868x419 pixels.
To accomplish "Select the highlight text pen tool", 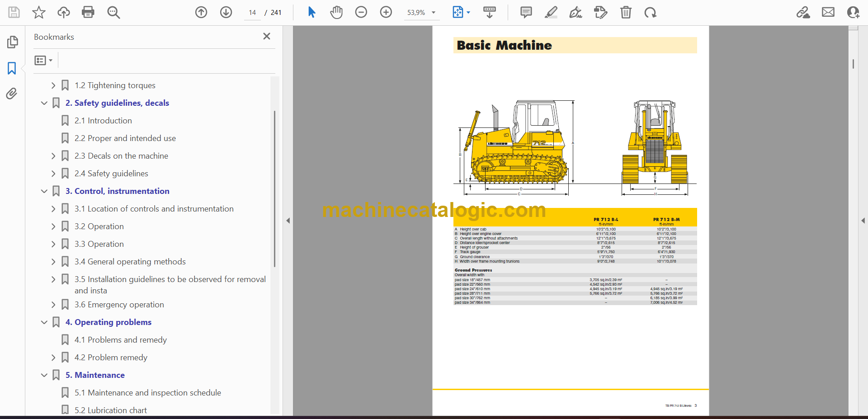I will tap(551, 12).
